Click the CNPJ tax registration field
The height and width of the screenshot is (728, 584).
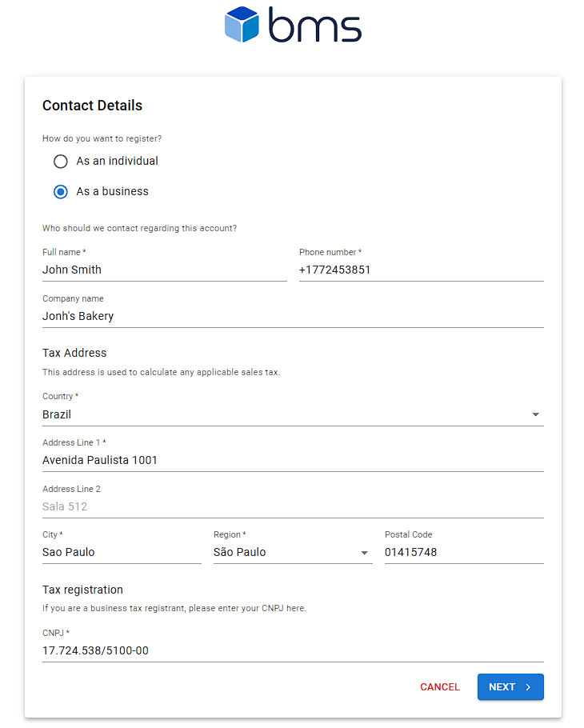pyautogui.click(x=293, y=650)
